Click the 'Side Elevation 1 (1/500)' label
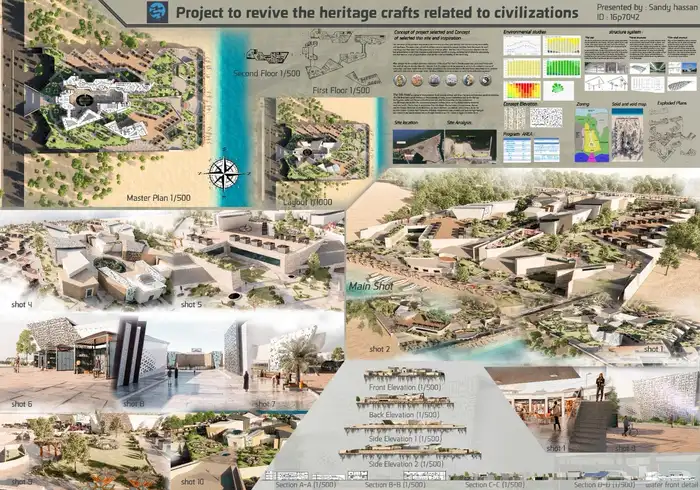Viewport: 700px width, 490px height. point(405,439)
